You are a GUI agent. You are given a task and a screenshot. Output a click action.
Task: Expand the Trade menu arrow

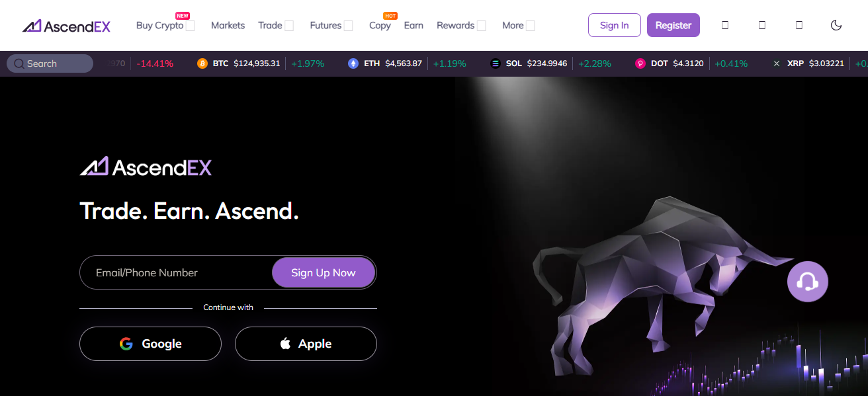(x=289, y=26)
